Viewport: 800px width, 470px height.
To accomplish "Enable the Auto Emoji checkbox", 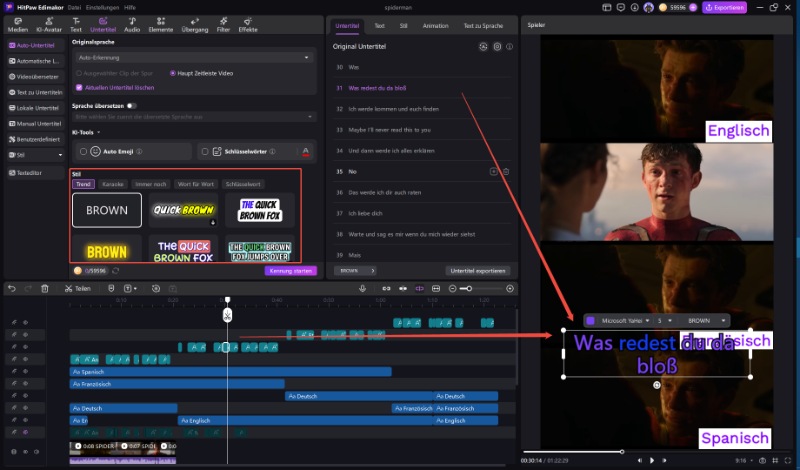I will [83, 151].
